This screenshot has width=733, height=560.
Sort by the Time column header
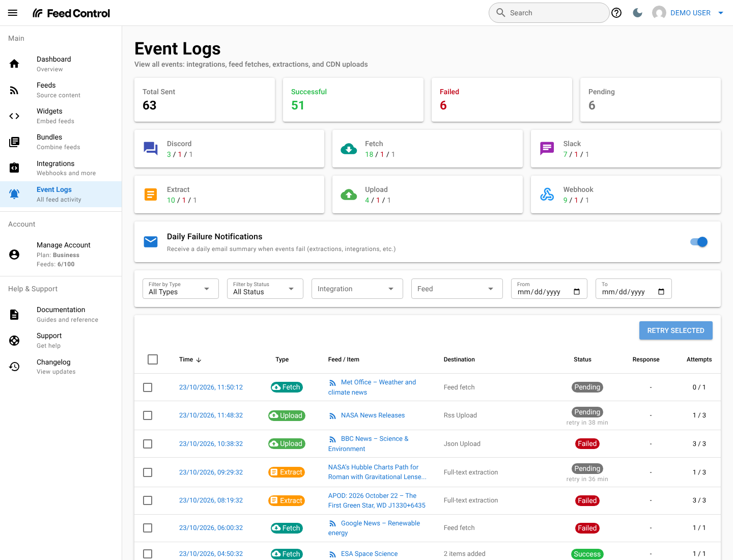pos(190,359)
